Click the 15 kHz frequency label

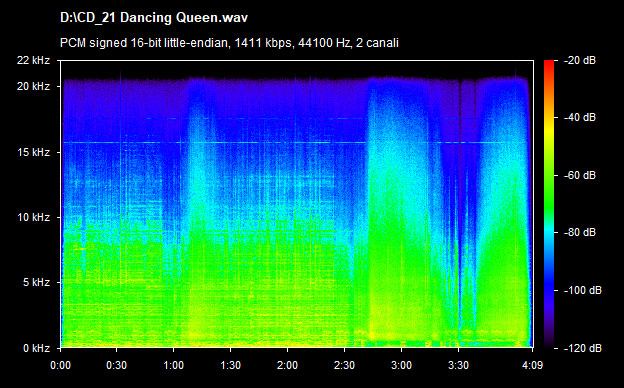click(33, 152)
